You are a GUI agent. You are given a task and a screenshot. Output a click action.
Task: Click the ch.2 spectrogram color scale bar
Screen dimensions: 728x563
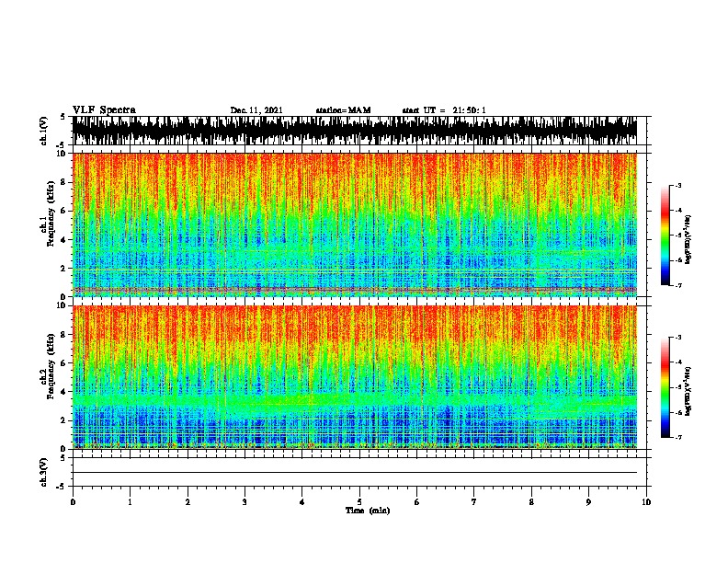click(665, 387)
